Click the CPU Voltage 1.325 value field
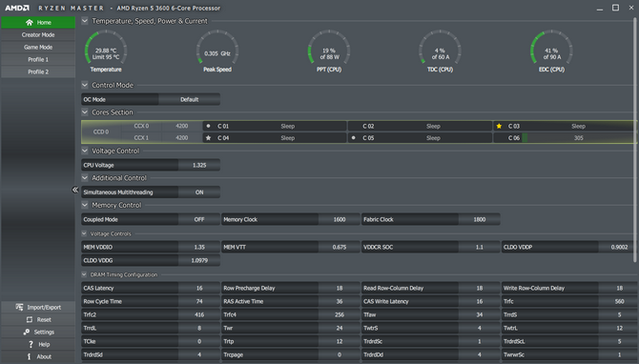639x364 pixels. coord(199,165)
